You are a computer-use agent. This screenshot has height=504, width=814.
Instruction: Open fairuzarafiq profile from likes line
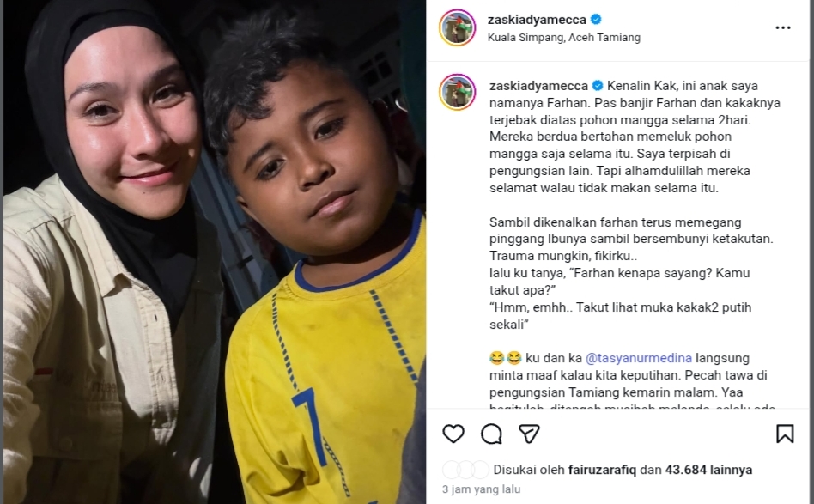point(602,470)
